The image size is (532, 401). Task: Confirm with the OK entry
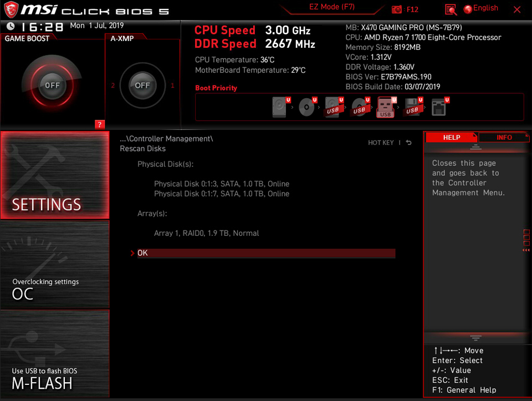[267, 253]
